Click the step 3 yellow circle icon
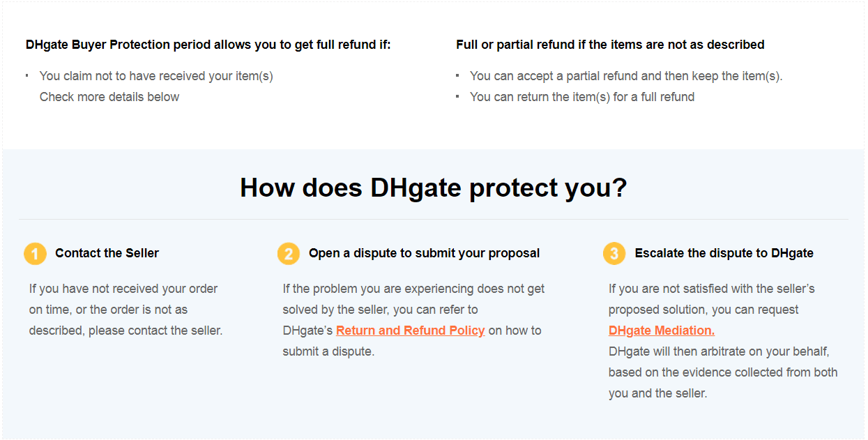Viewport: 868px width, 440px height. tap(614, 254)
